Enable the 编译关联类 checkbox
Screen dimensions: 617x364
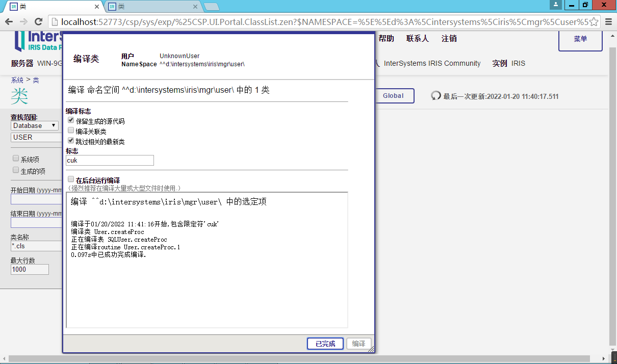click(x=71, y=131)
